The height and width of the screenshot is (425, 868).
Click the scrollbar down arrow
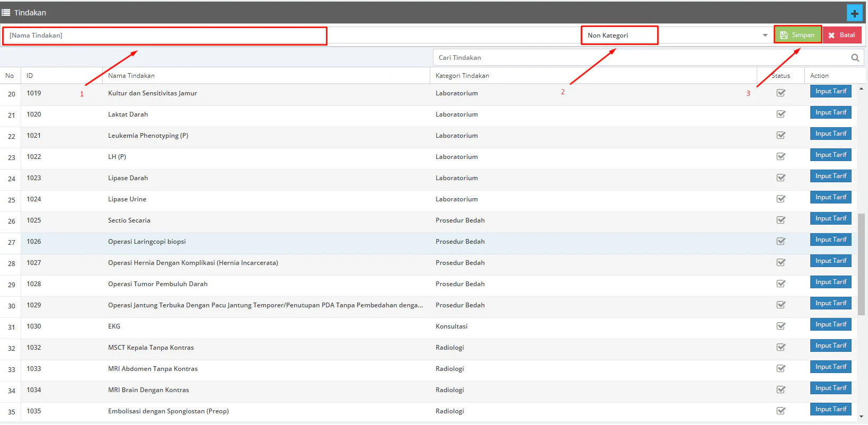coord(861,417)
